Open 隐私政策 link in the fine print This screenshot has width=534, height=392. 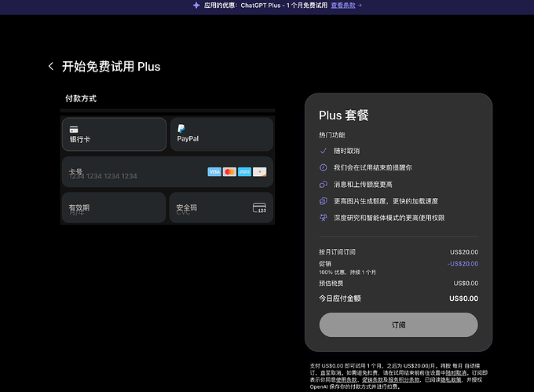coord(451,379)
